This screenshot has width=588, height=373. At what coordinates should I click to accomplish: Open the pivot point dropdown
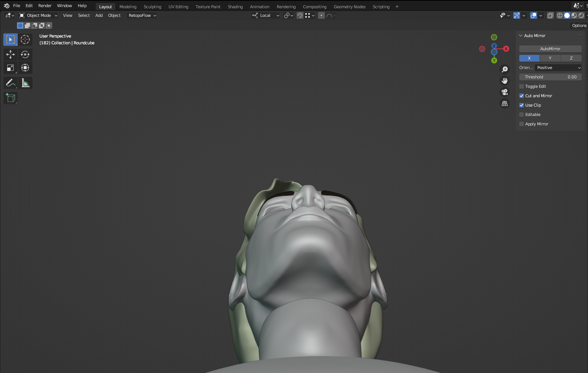pyautogui.click(x=288, y=15)
